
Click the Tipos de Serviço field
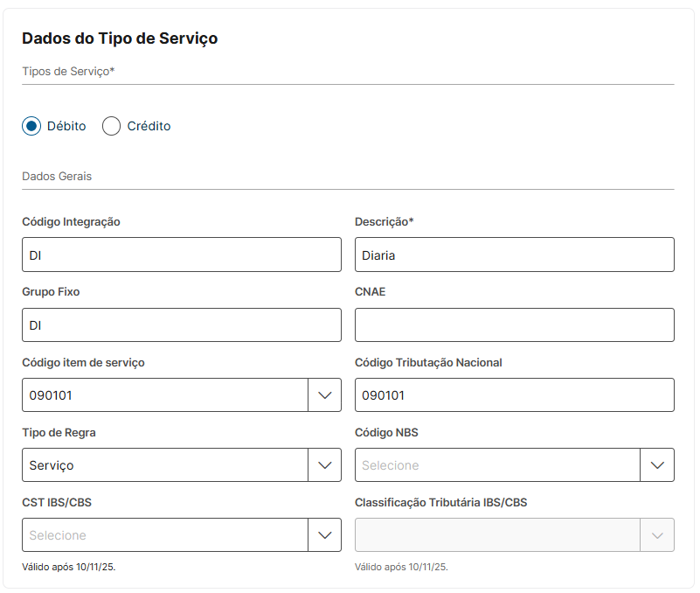[348, 73]
